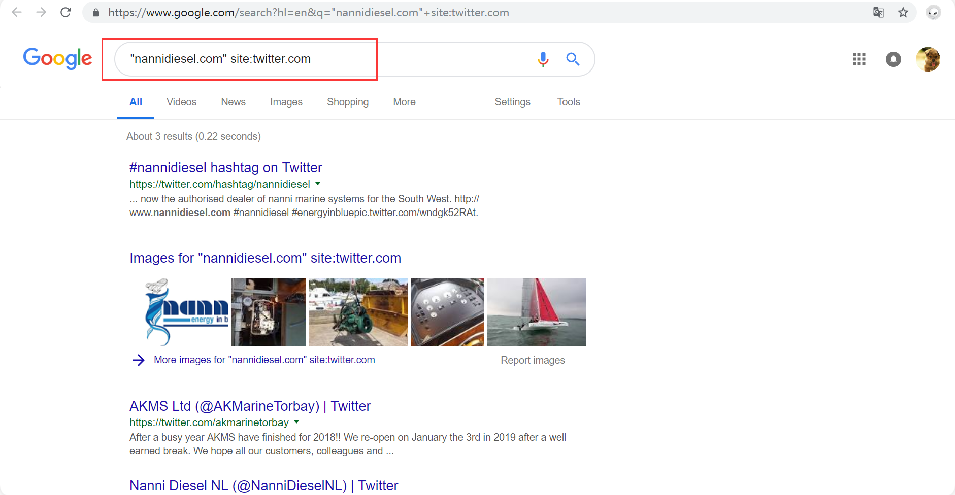This screenshot has width=955, height=495.
Task: Open More images for nannidiesel.com link
Action: point(264,360)
